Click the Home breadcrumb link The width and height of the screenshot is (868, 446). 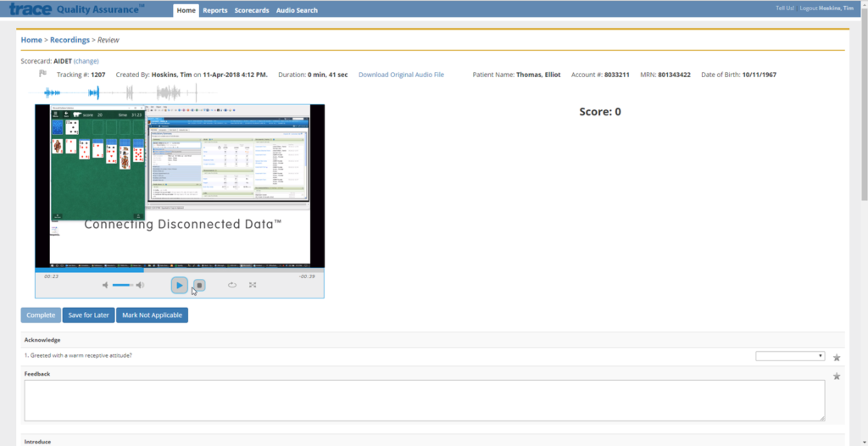(x=31, y=40)
